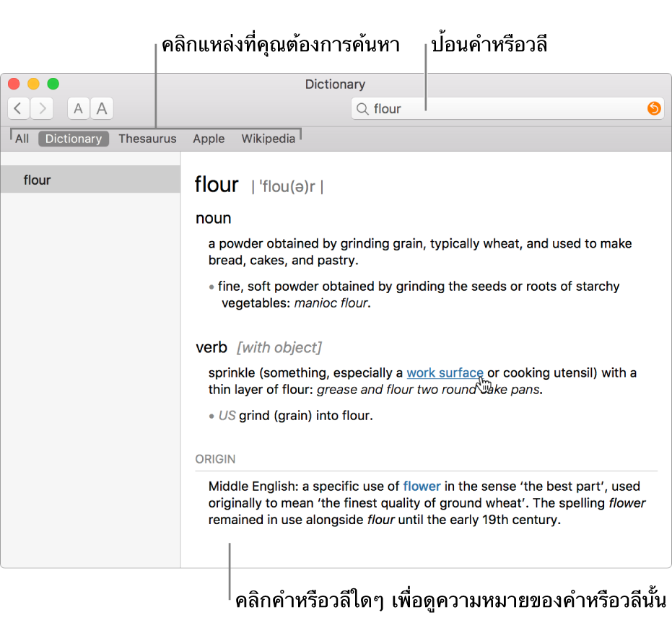The height and width of the screenshot is (641, 672).
Task: Click the flour headword in the definition
Action: click(x=217, y=185)
